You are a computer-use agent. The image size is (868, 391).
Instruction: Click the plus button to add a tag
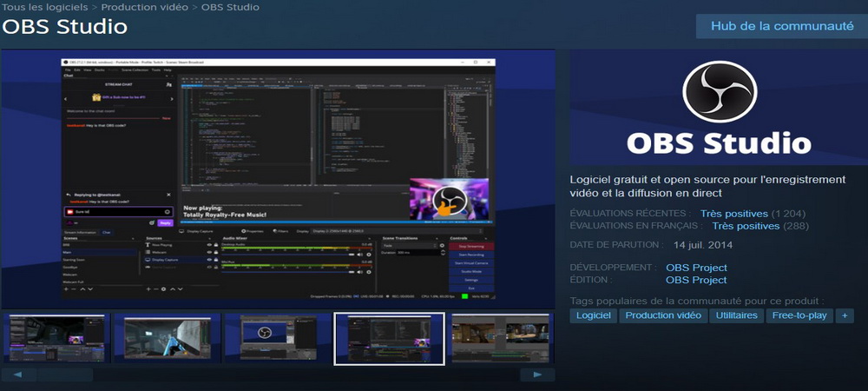pos(845,315)
